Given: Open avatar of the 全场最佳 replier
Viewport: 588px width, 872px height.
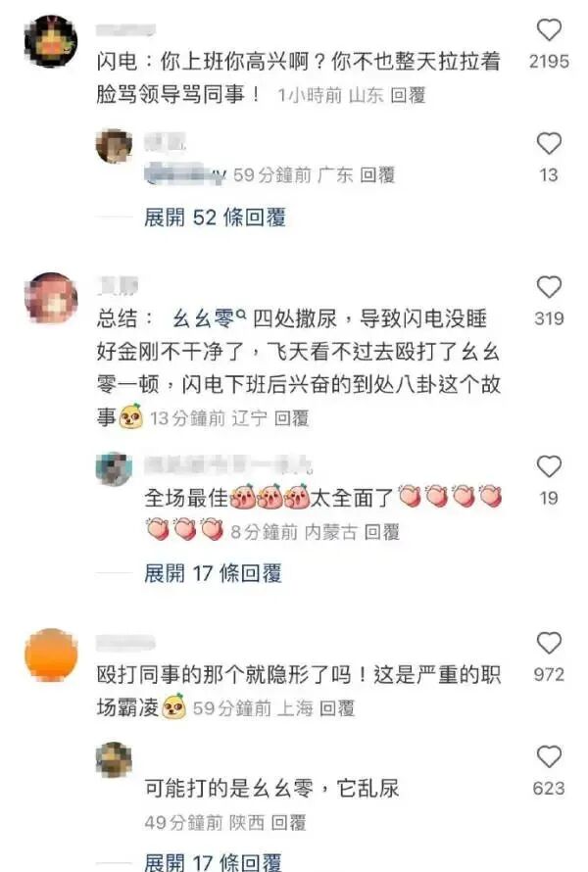Looking at the screenshot, I should (114, 469).
